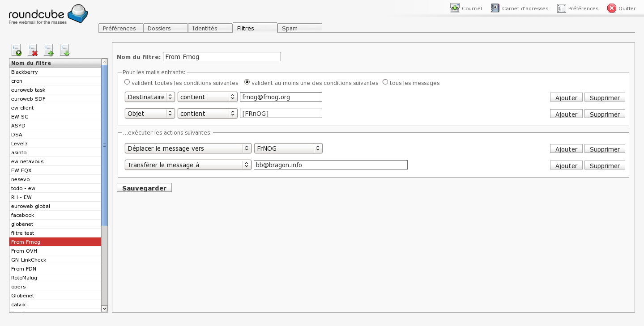
Task: Click Supprimer beside the Objet condition
Action: (x=604, y=114)
